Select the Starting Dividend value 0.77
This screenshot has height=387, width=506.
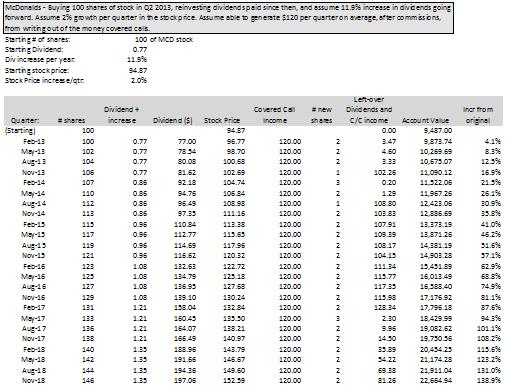coord(140,50)
